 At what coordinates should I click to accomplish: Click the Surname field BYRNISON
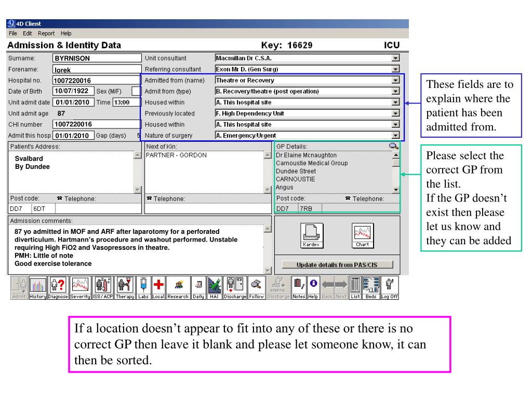[97, 58]
